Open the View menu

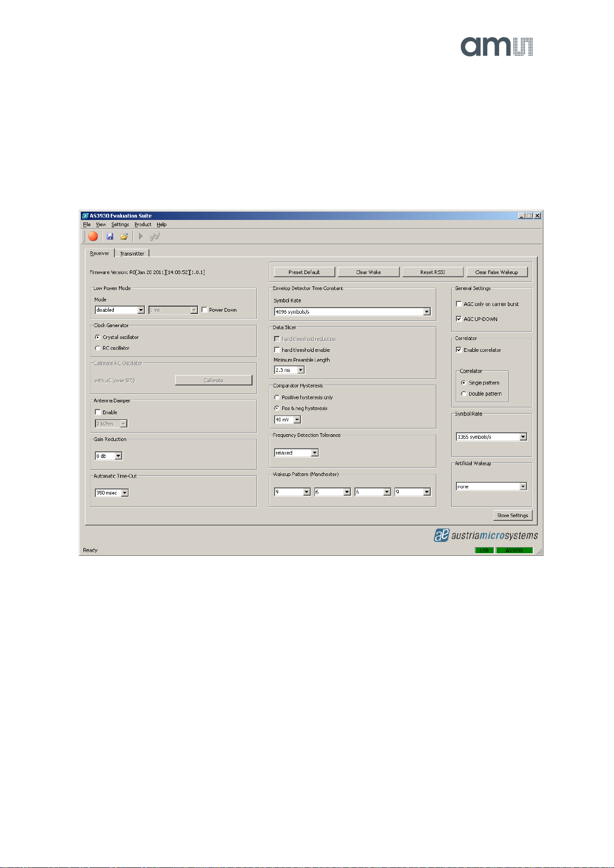point(101,225)
